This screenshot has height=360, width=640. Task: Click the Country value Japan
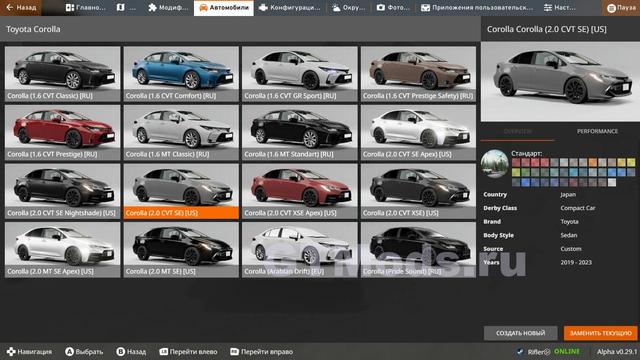pos(568,195)
